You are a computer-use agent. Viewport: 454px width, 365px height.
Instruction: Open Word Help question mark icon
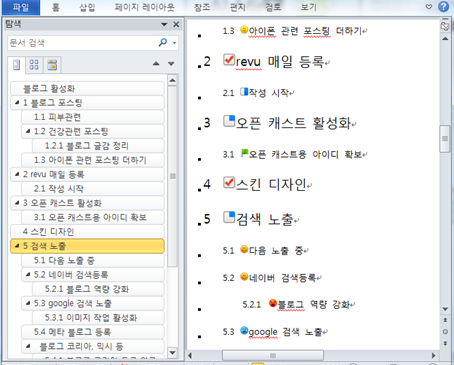[x=443, y=6]
